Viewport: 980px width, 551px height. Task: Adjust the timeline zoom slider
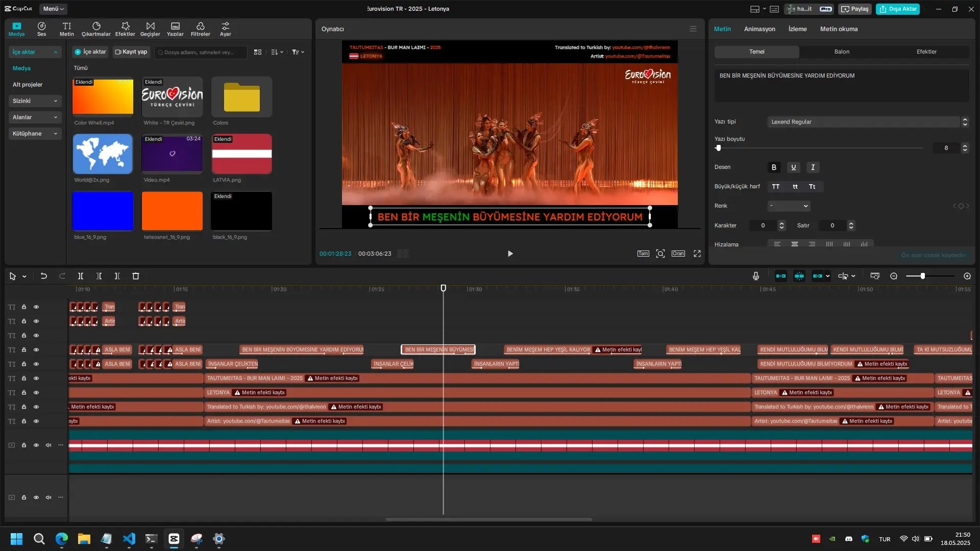[922, 276]
